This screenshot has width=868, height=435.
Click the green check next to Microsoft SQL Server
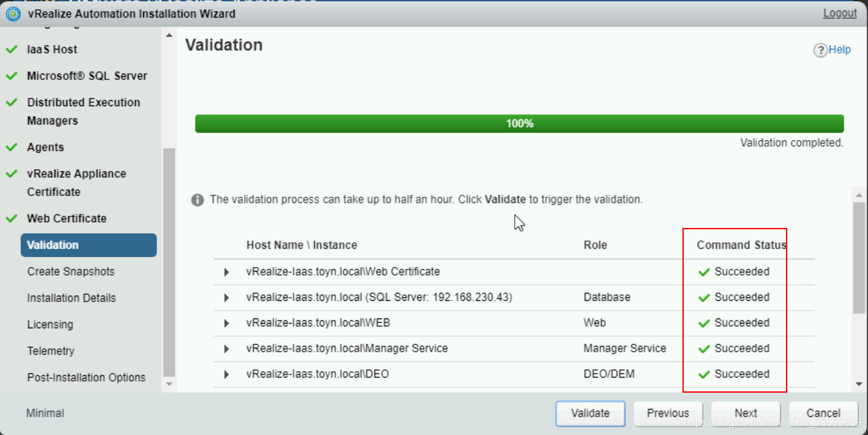pos(12,76)
